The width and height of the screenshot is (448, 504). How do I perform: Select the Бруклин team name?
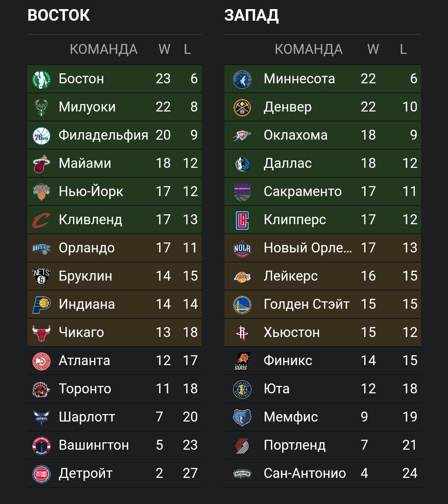85,276
